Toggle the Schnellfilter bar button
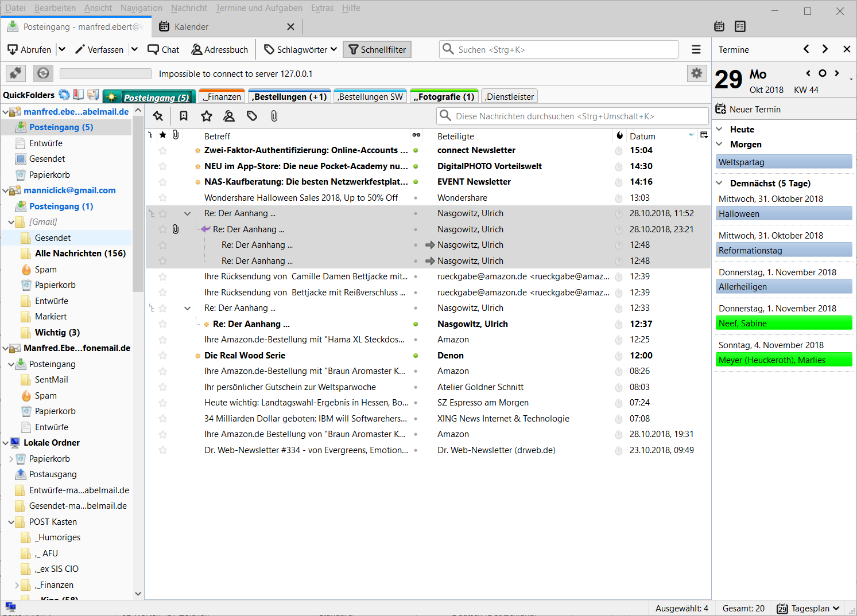The image size is (857, 616). coord(377,50)
